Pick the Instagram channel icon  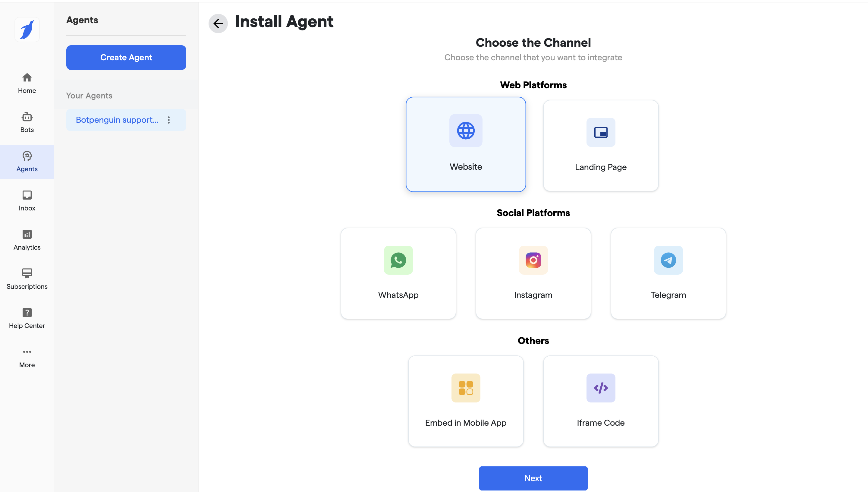[533, 260]
